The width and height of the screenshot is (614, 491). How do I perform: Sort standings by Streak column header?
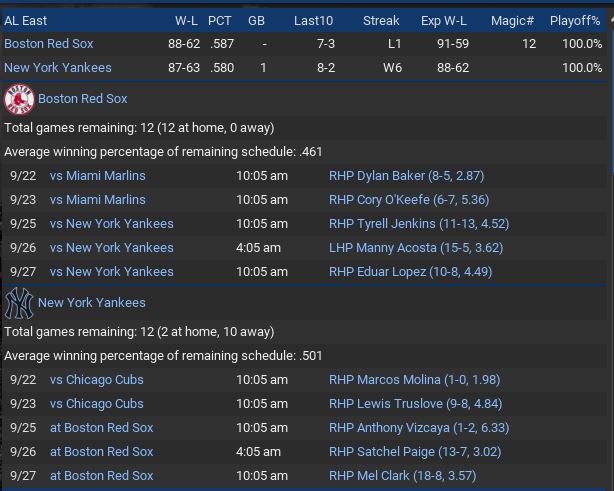point(381,20)
